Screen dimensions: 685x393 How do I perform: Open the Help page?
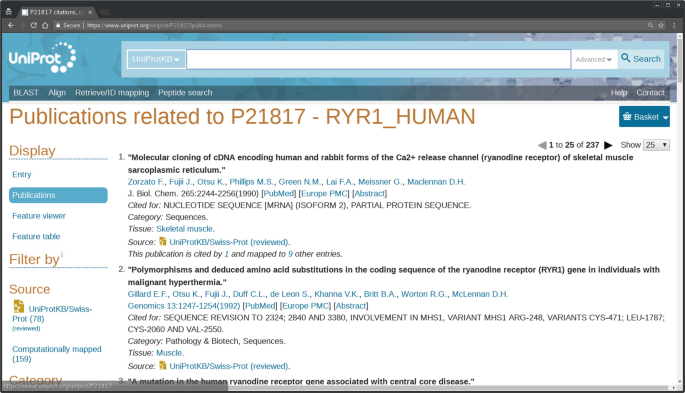619,93
